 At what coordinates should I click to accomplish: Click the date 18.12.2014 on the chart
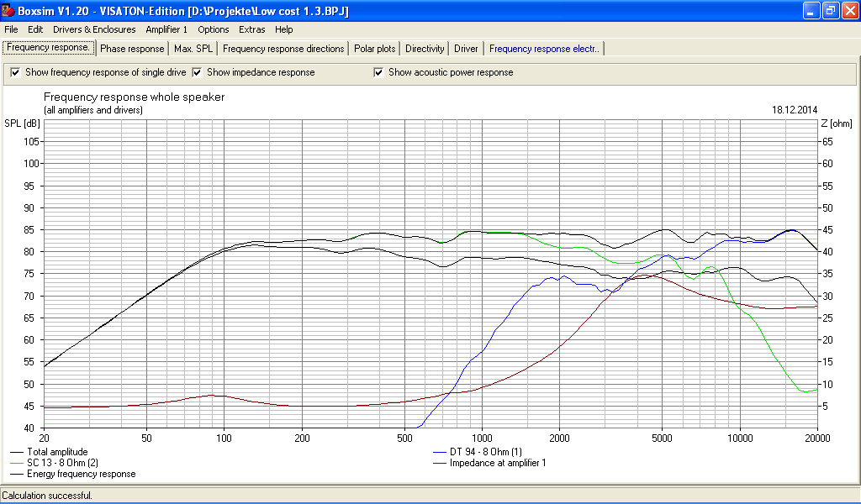pyautogui.click(x=795, y=110)
